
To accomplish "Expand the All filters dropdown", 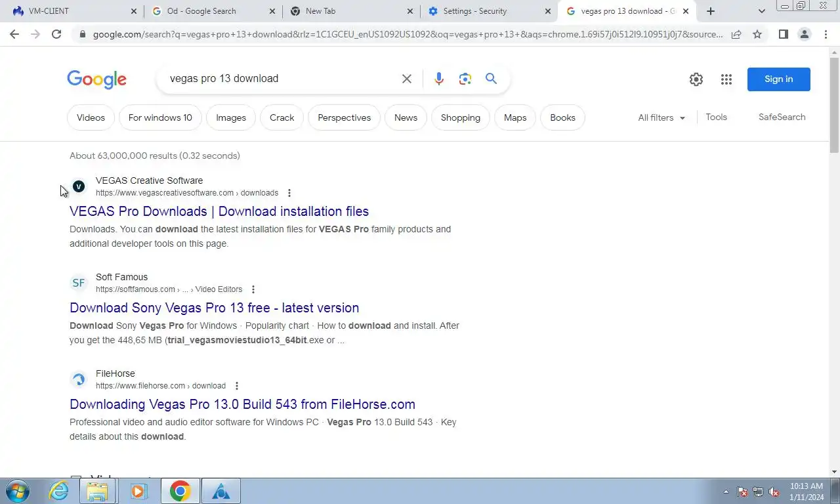I will (x=661, y=117).
